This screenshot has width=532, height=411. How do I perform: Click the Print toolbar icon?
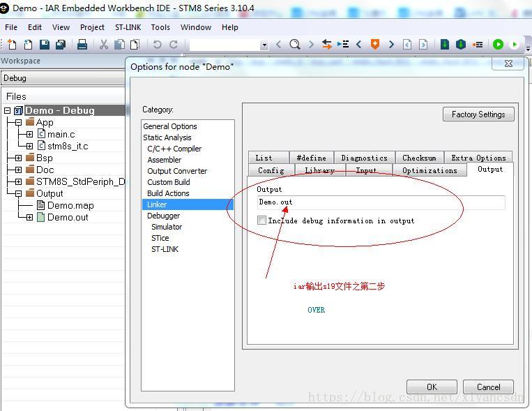pos(82,45)
